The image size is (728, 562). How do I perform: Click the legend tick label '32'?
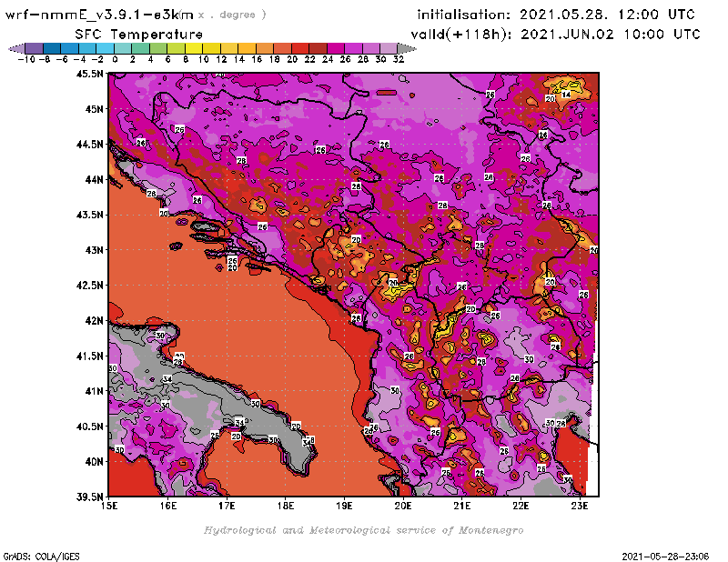(x=399, y=59)
